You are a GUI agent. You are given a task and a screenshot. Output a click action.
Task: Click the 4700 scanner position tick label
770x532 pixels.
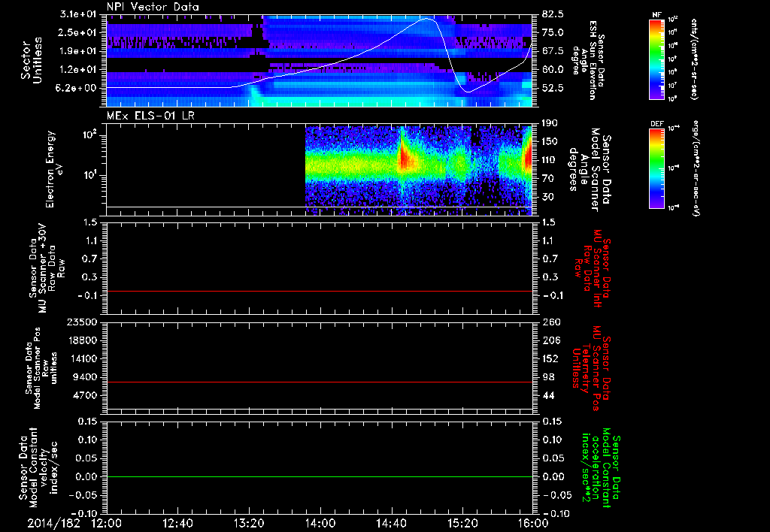coord(86,395)
